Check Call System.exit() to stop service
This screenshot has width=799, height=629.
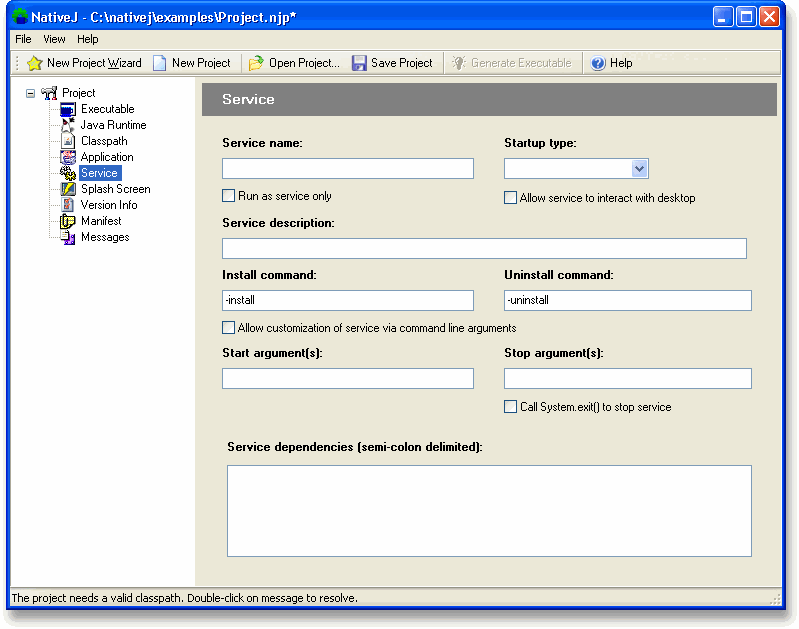click(x=511, y=407)
